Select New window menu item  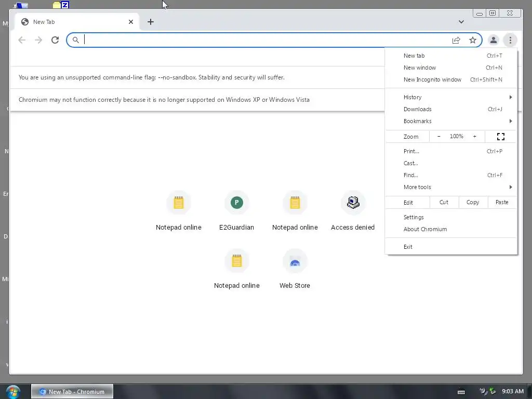(451, 68)
